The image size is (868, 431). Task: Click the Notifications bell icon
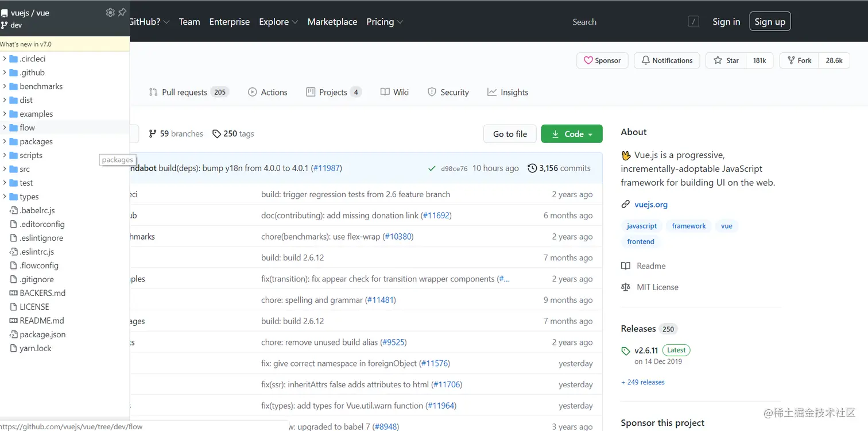coord(646,60)
